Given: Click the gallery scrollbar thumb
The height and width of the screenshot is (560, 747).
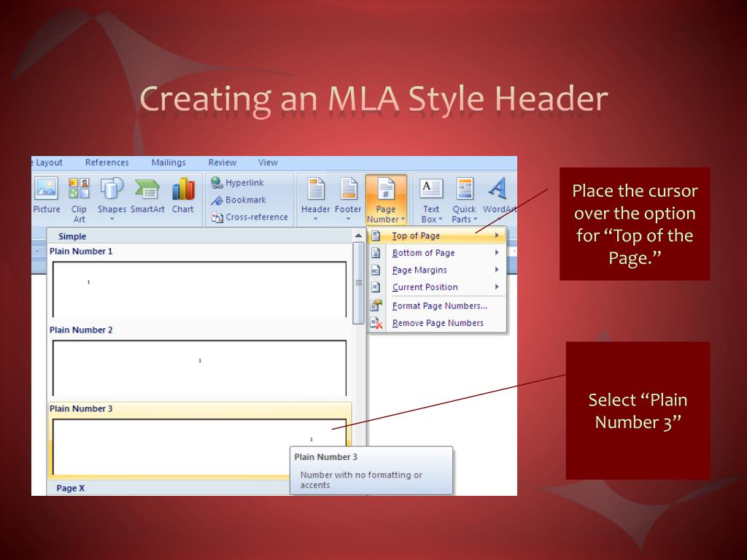Looking at the screenshot, I should coord(358,283).
